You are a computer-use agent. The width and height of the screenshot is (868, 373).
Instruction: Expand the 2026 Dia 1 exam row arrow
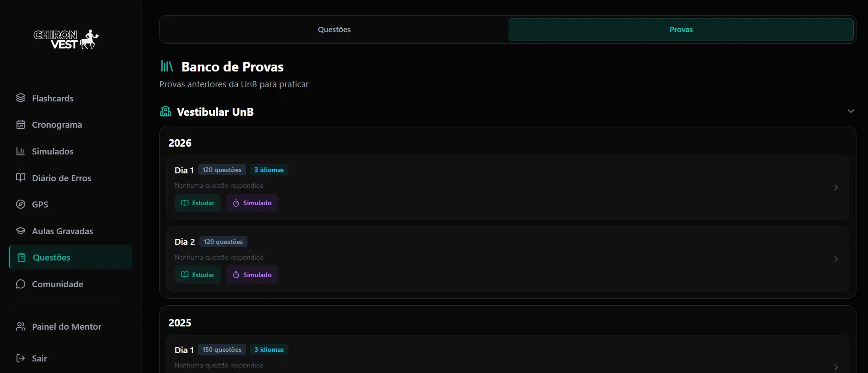[x=836, y=188]
